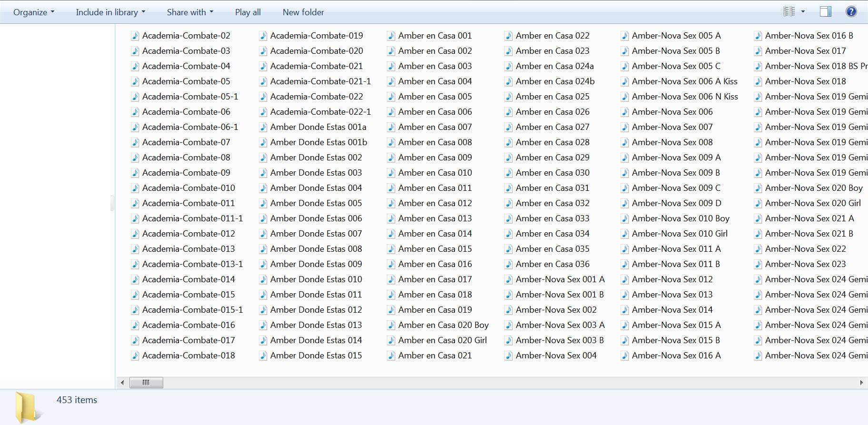868x425 pixels.
Task: Click the music icon of Academia-Combate-019
Action: pyautogui.click(x=263, y=36)
